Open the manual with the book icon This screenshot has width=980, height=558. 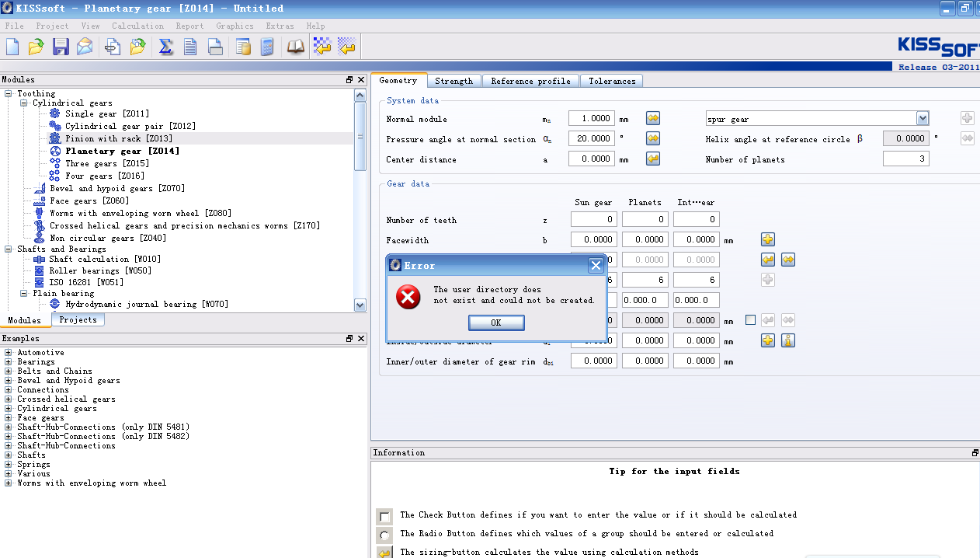[x=296, y=47]
